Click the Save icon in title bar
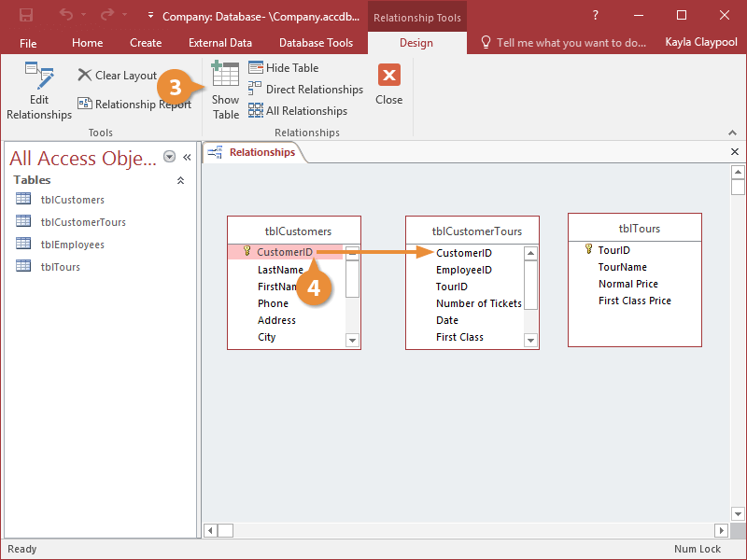This screenshot has width=747, height=560. click(25, 16)
